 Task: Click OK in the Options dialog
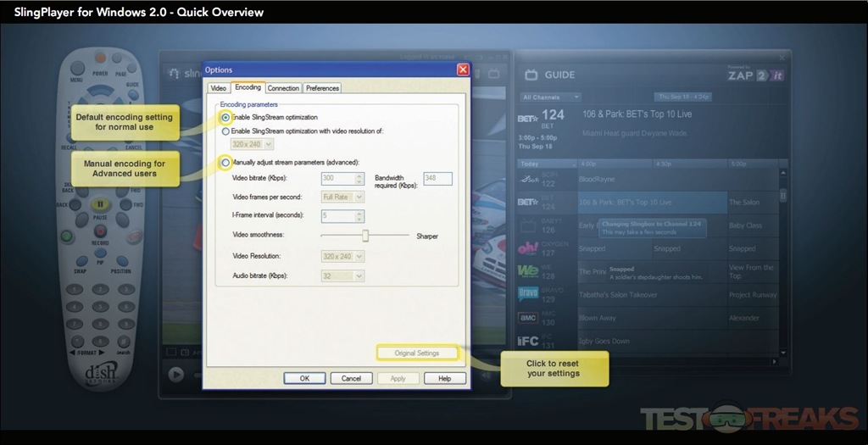304,378
